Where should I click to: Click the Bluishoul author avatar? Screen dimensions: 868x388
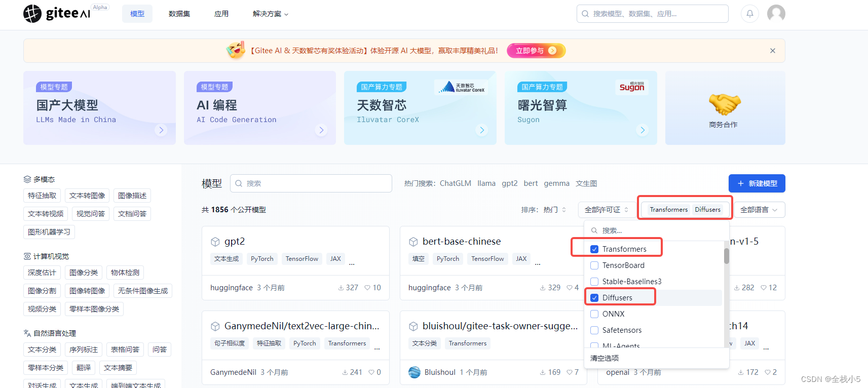pos(414,372)
